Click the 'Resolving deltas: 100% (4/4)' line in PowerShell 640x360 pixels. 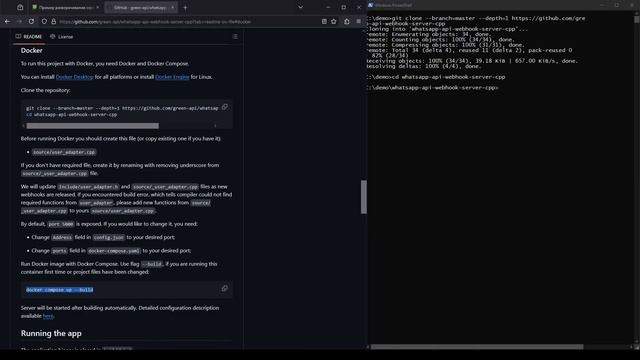(x=424, y=66)
